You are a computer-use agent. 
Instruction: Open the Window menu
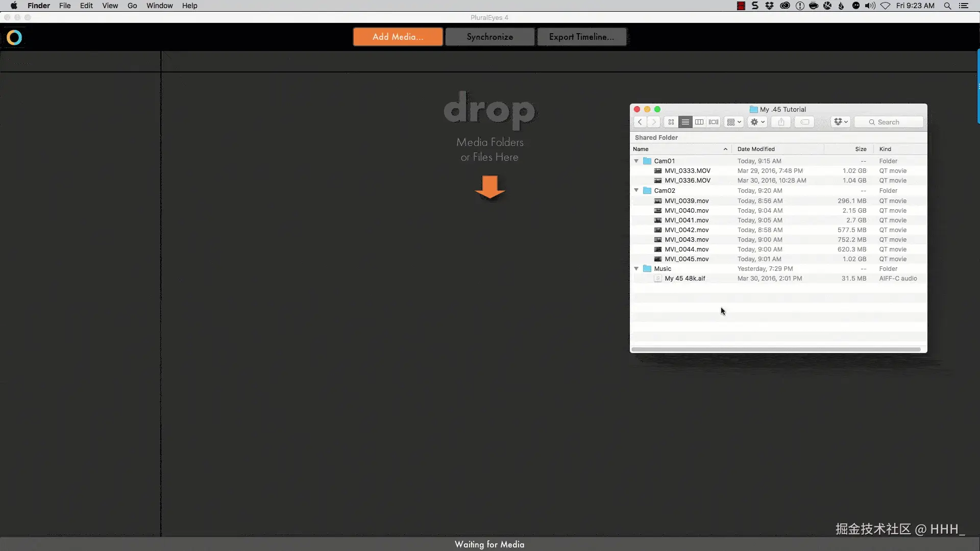159,6
